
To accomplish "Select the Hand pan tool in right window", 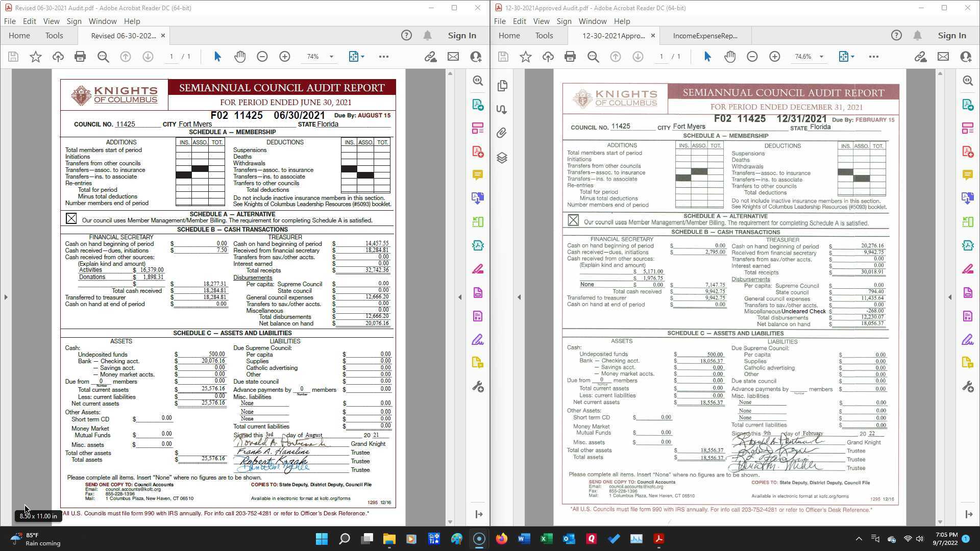I will (730, 57).
